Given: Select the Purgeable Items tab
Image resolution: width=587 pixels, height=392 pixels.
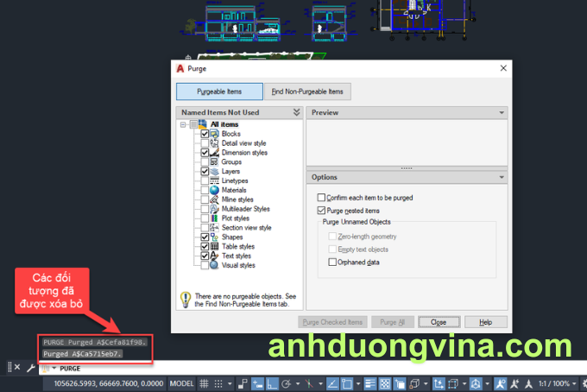Looking at the screenshot, I should 219,92.
